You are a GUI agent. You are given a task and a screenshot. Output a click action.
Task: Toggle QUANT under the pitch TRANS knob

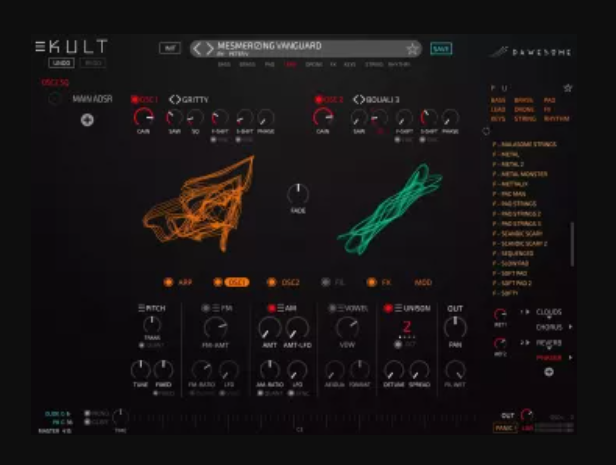pos(142,346)
